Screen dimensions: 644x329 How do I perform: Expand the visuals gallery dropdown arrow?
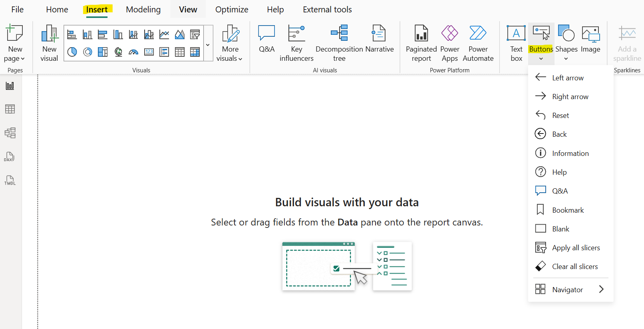click(x=208, y=45)
